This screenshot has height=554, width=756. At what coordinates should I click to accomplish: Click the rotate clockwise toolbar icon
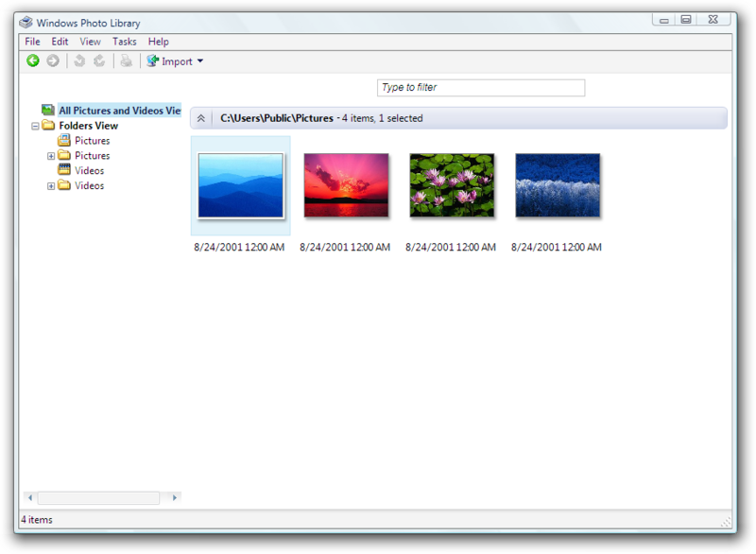pyautogui.click(x=99, y=61)
